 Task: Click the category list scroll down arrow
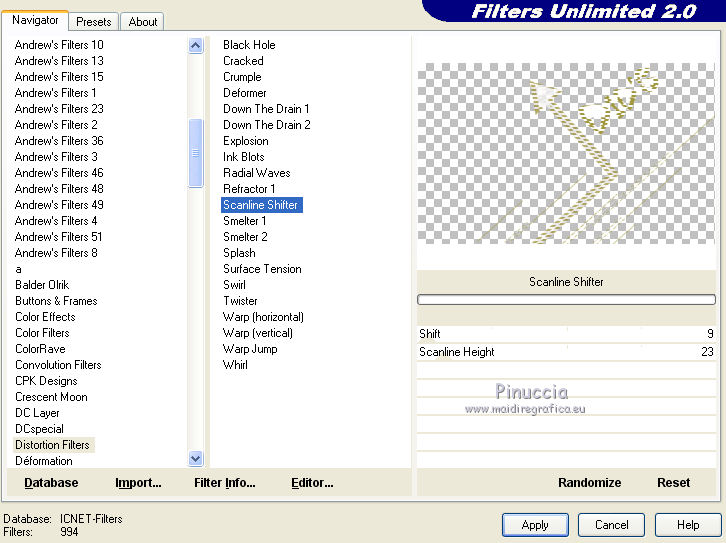pyautogui.click(x=195, y=458)
